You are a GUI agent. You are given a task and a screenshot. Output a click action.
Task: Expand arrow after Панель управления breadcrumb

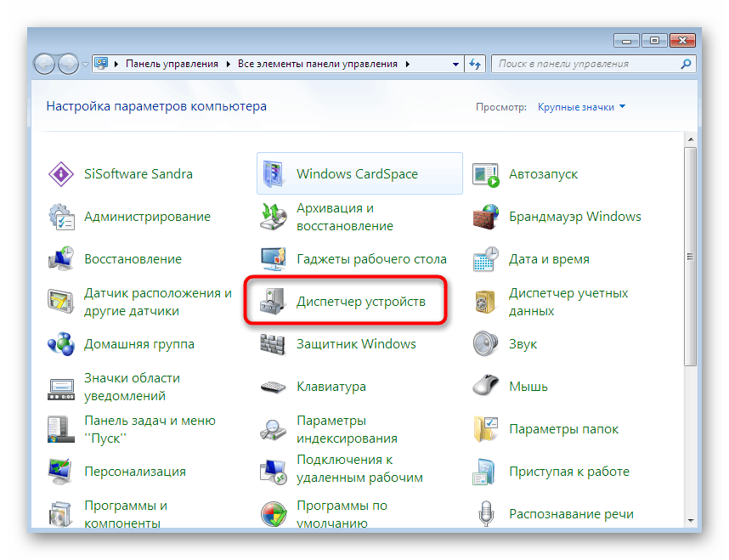click(x=229, y=65)
